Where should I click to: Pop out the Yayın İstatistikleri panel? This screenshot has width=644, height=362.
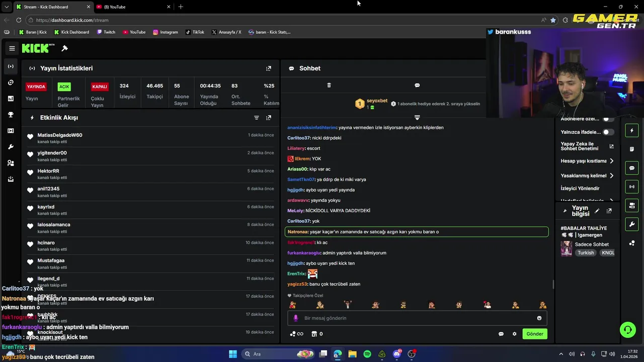click(x=268, y=68)
